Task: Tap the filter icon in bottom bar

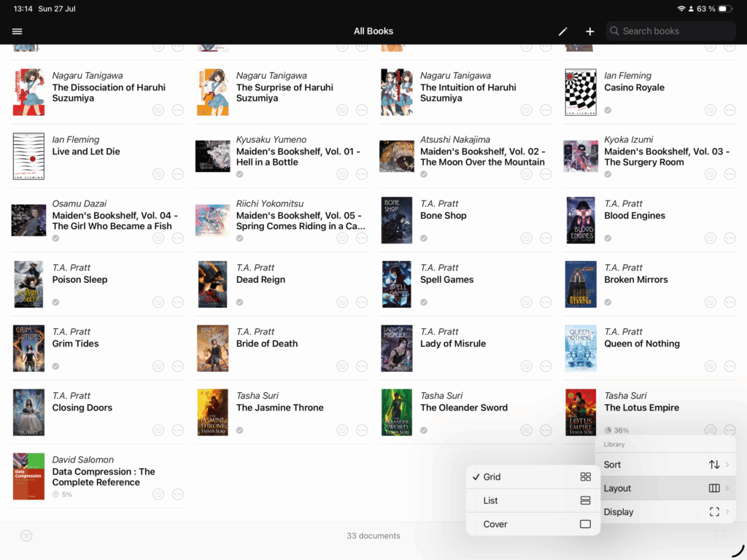Action: [x=27, y=536]
